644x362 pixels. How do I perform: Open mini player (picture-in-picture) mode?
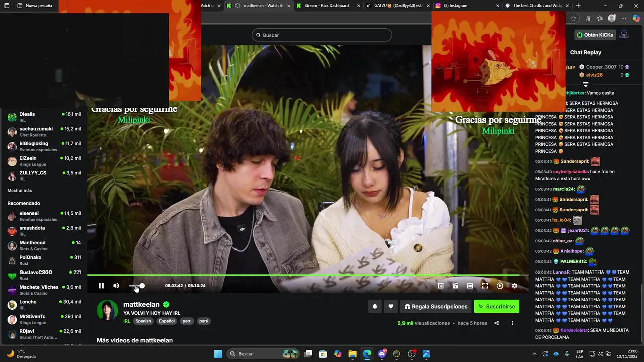tap(441, 286)
